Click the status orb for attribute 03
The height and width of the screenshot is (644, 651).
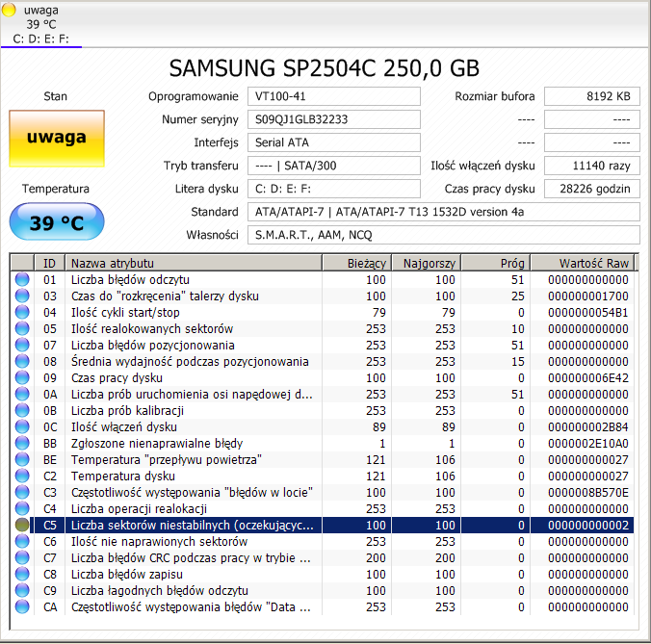[22, 296]
